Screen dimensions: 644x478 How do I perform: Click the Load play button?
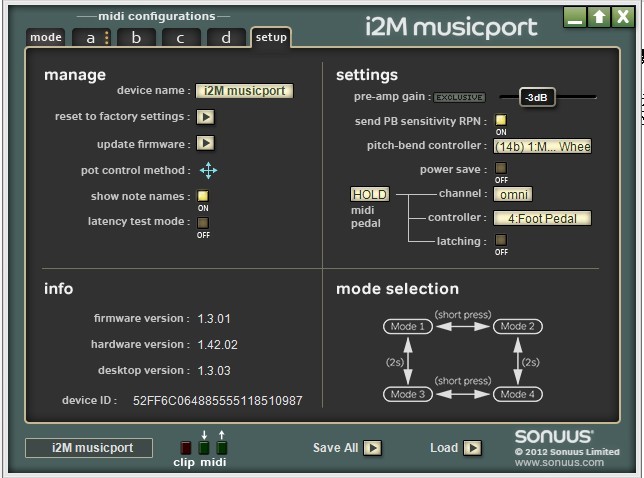pyautogui.click(x=472, y=448)
